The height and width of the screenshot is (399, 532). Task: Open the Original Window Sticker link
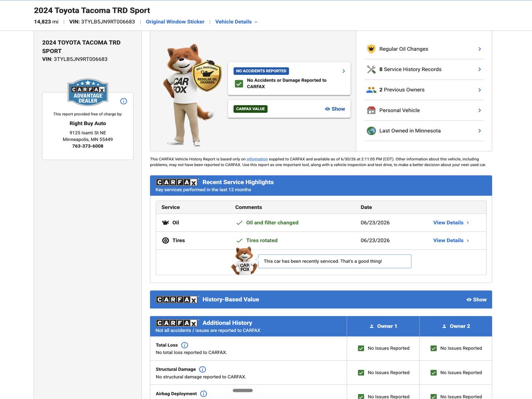click(x=175, y=22)
